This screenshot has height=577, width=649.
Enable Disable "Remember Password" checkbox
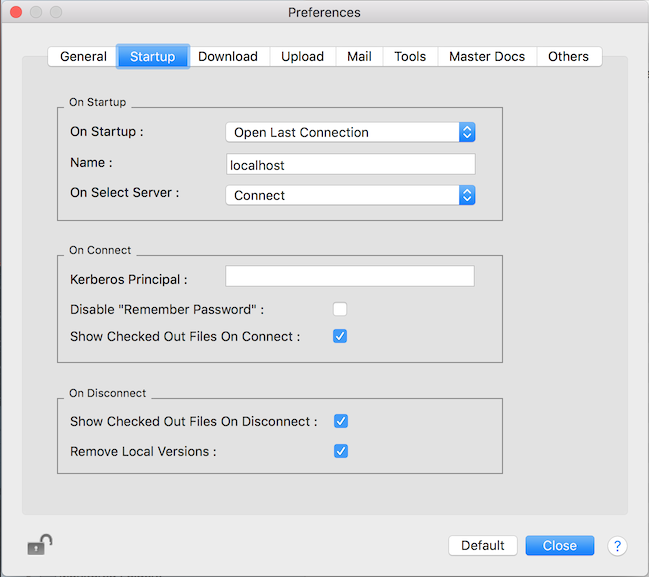(340, 309)
